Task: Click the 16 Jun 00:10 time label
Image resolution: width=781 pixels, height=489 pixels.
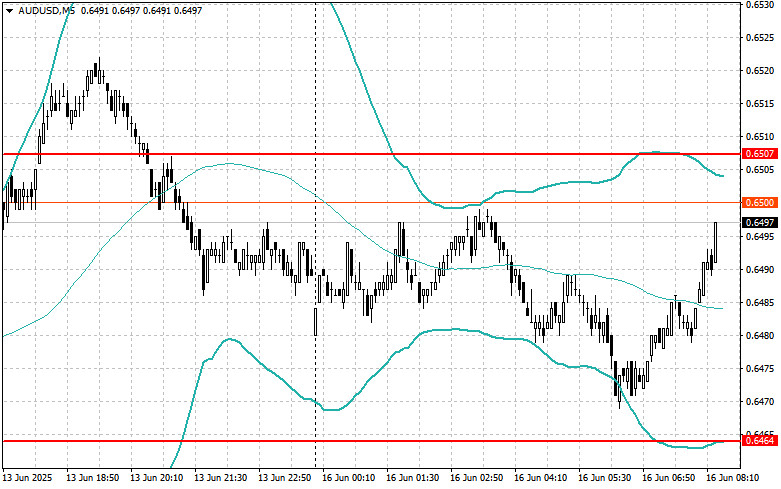Action: click(x=349, y=478)
